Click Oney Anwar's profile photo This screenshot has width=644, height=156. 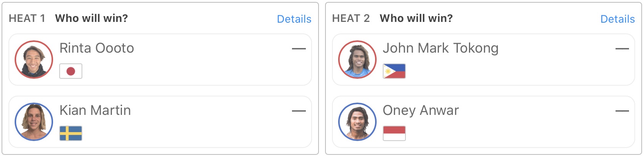click(357, 122)
